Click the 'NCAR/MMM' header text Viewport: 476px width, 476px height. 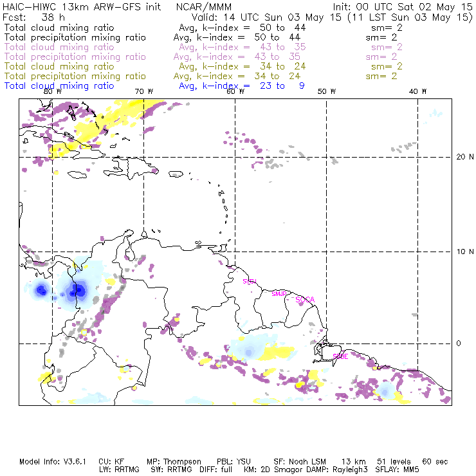(204, 7)
